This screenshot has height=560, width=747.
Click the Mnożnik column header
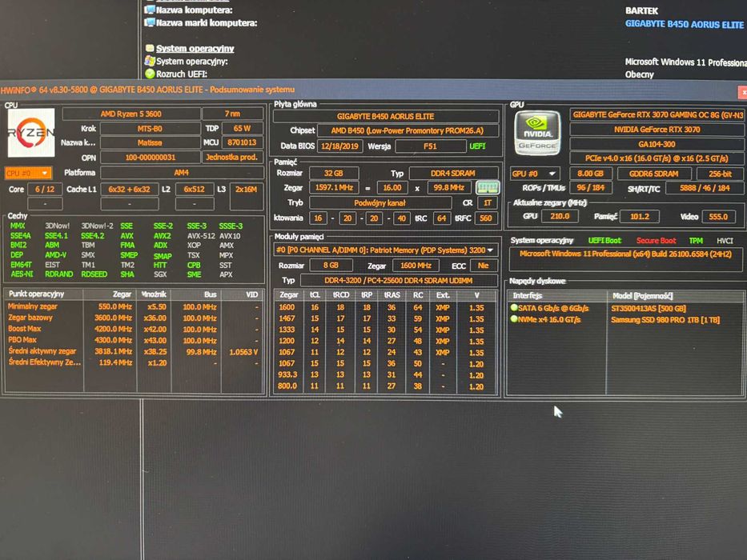[154, 294]
